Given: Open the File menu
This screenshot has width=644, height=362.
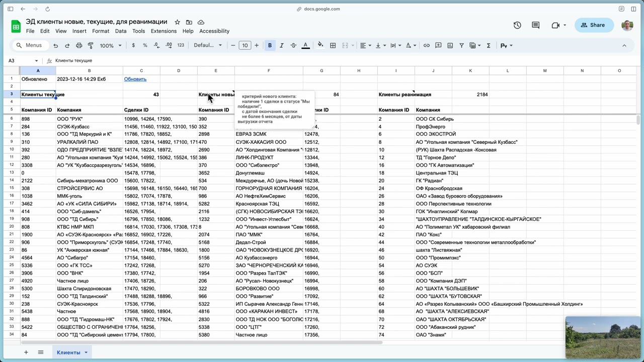Looking at the screenshot, I should point(30,31).
